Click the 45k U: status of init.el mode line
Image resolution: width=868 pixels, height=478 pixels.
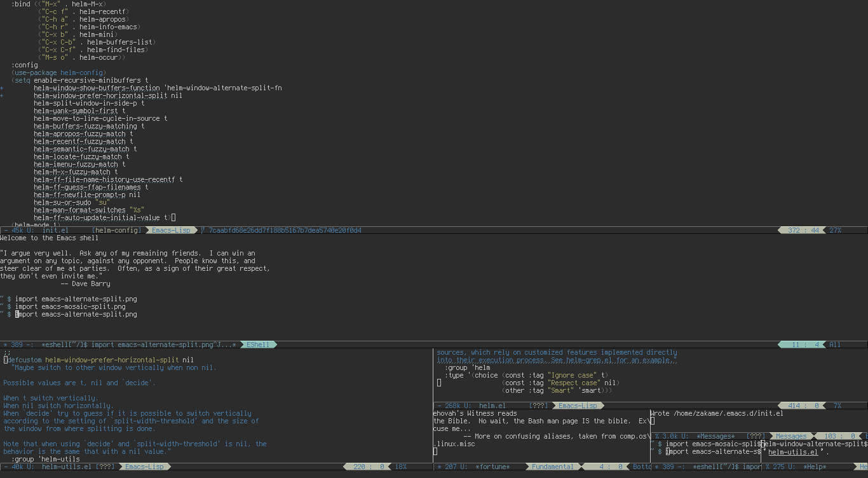18,230
